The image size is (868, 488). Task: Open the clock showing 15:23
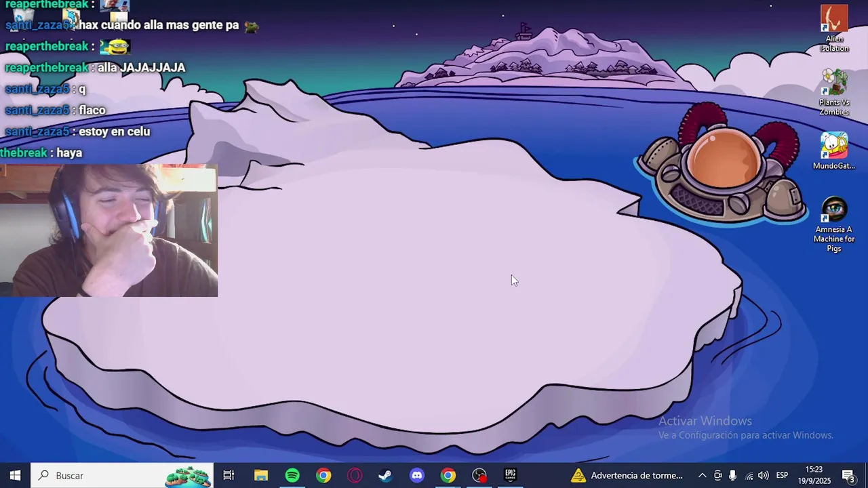[814, 475]
